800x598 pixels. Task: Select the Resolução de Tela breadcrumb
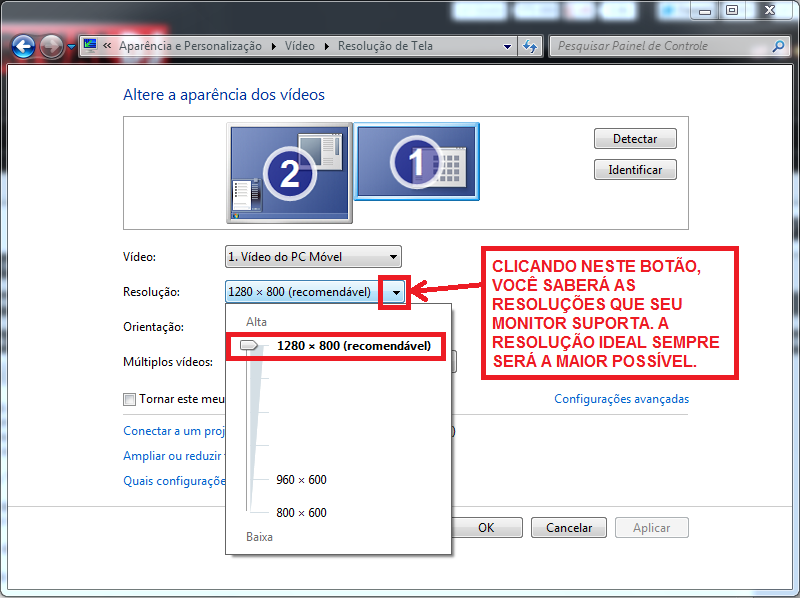pos(385,46)
